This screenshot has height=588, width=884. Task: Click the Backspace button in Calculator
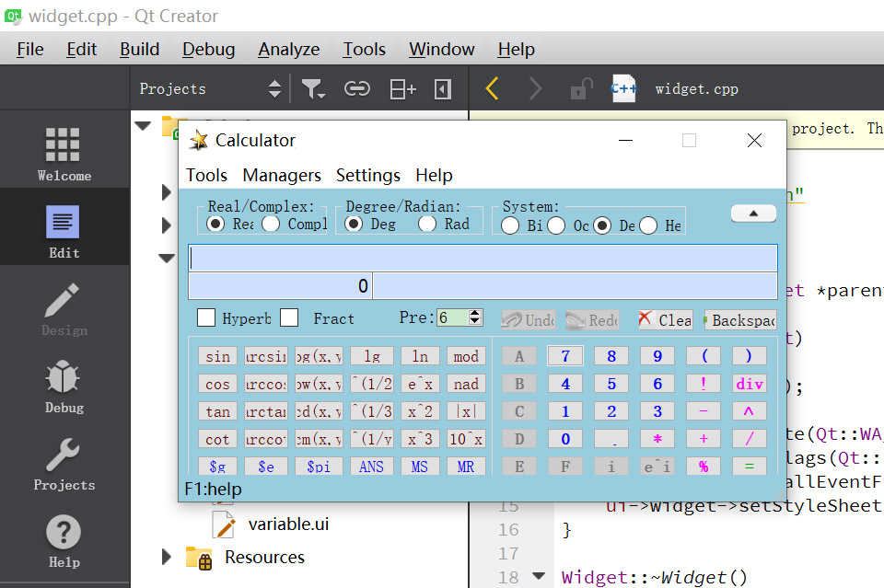(740, 320)
